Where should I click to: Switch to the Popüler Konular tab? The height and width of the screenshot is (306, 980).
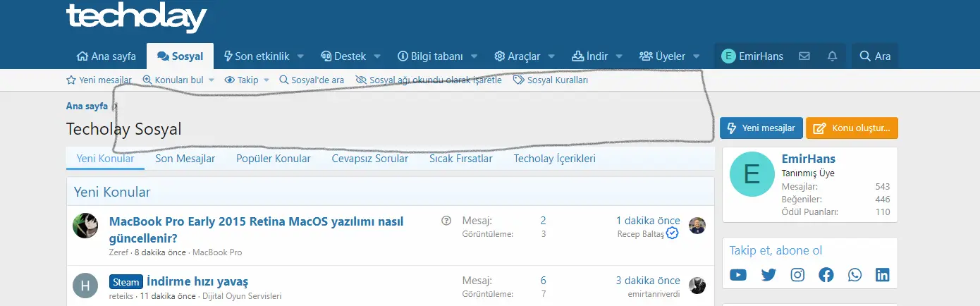274,159
